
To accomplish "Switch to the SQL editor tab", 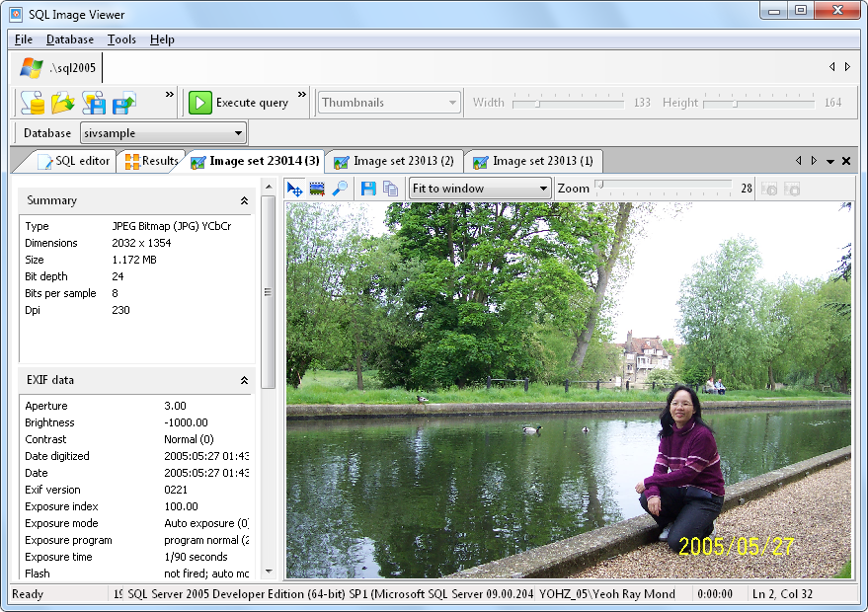I will click(73, 161).
